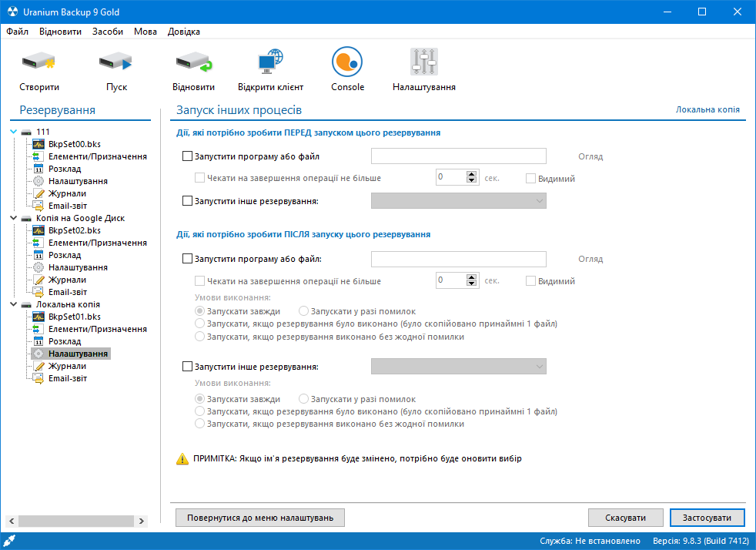Click Email-звіт icon under Локальна копія
Screen dimensions: 756x550
point(38,378)
